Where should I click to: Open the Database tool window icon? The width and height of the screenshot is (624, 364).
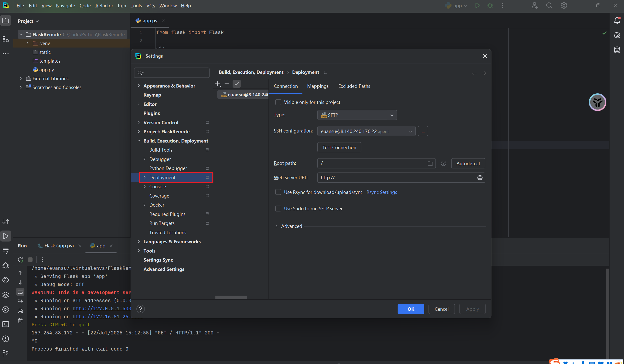click(x=617, y=50)
